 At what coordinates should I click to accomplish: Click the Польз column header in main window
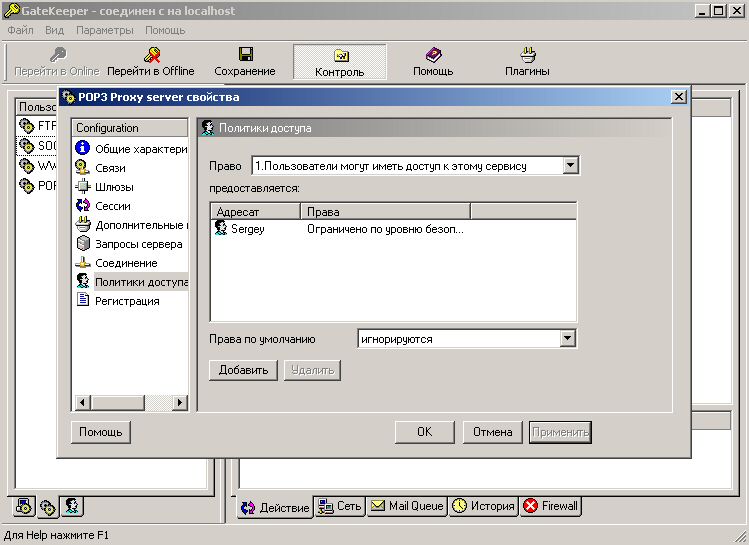pos(37,107)
